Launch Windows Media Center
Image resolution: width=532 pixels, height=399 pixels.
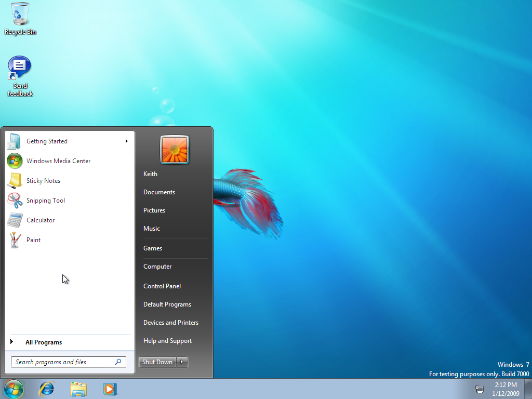pos(57,161)
